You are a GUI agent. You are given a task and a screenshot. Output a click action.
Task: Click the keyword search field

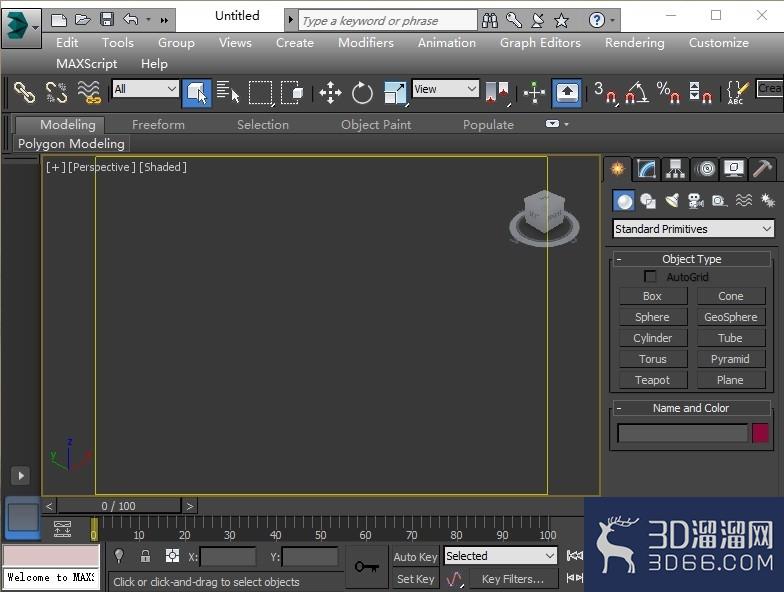[388, 20]
